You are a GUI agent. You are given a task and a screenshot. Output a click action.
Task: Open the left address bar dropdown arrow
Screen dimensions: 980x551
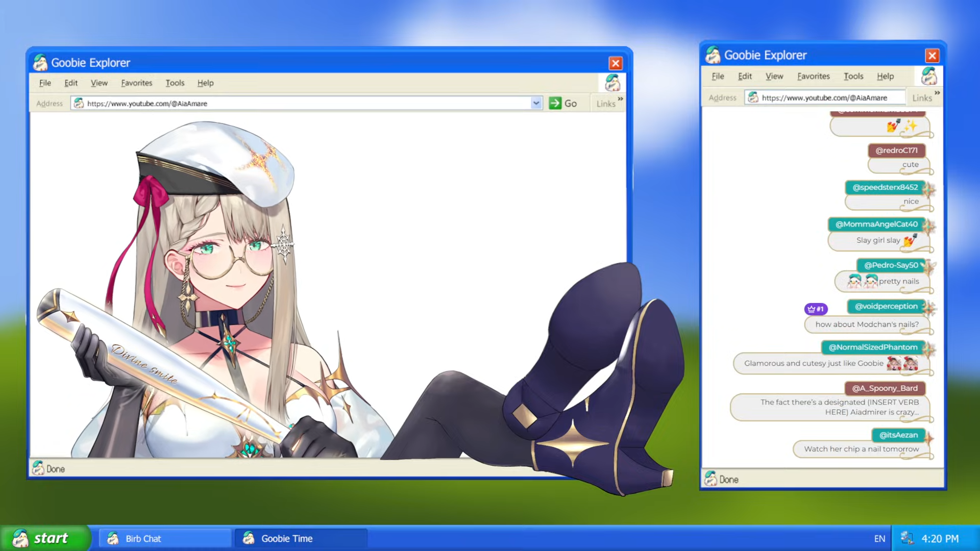coord(536,104)
